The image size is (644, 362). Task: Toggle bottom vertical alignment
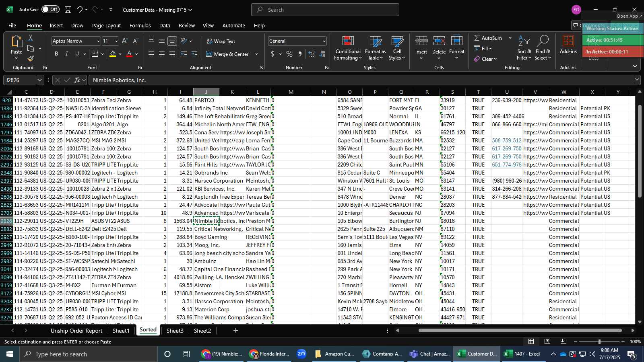coord(172,41)
